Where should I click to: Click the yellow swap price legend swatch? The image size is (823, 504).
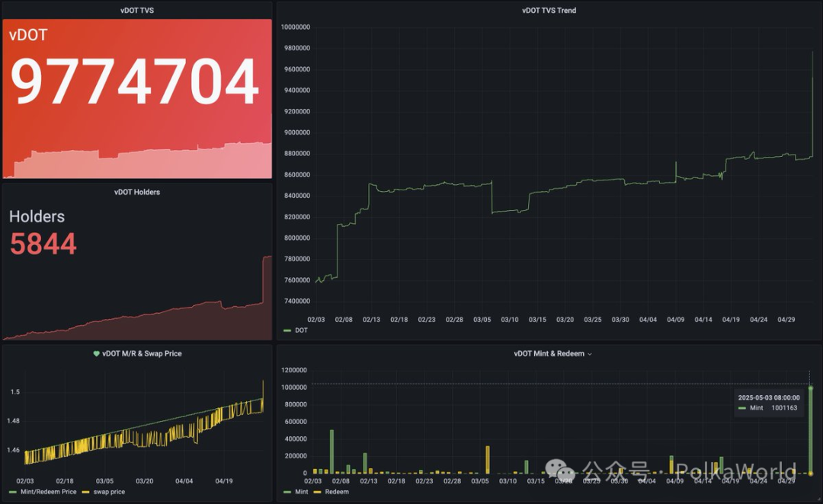(x=85, y=492)
